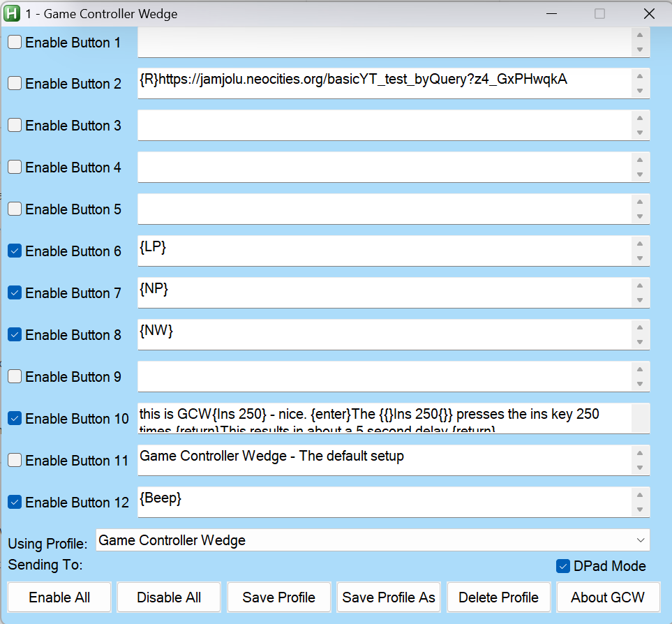672x624 pixels.
Task: Toggle Enable Button 11 checkbox
Action: point(15,461)
